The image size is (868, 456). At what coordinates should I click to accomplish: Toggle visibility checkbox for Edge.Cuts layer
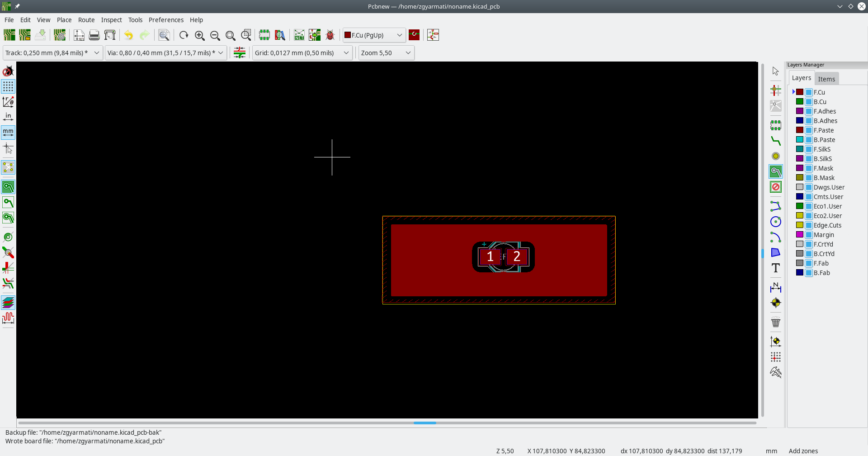coord(809,225)
